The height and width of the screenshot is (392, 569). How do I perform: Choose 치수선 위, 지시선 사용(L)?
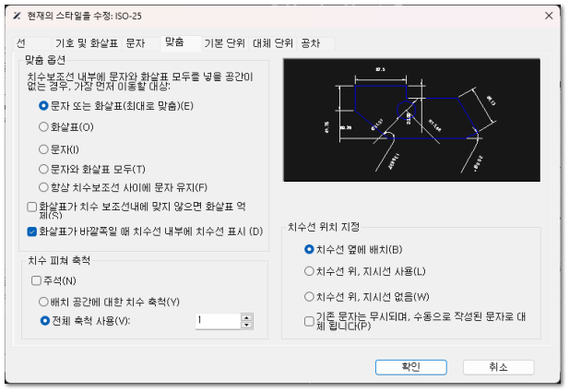365,271
